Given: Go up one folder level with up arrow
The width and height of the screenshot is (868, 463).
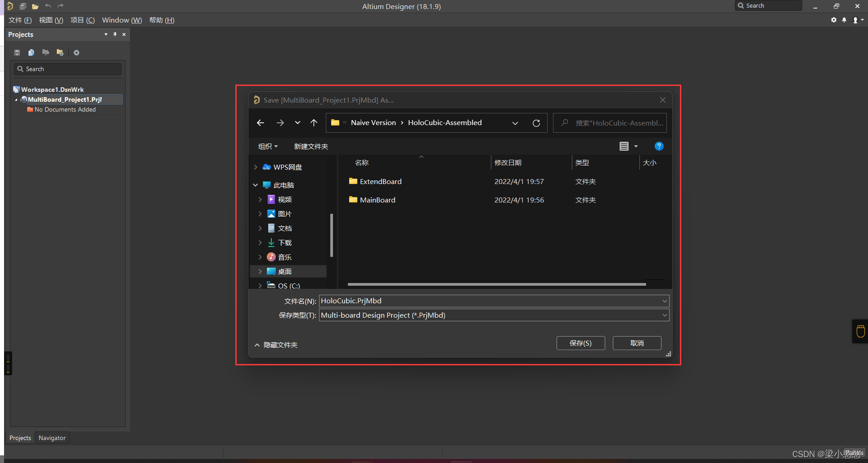Looking at the screenshot, I should [314, 123].
